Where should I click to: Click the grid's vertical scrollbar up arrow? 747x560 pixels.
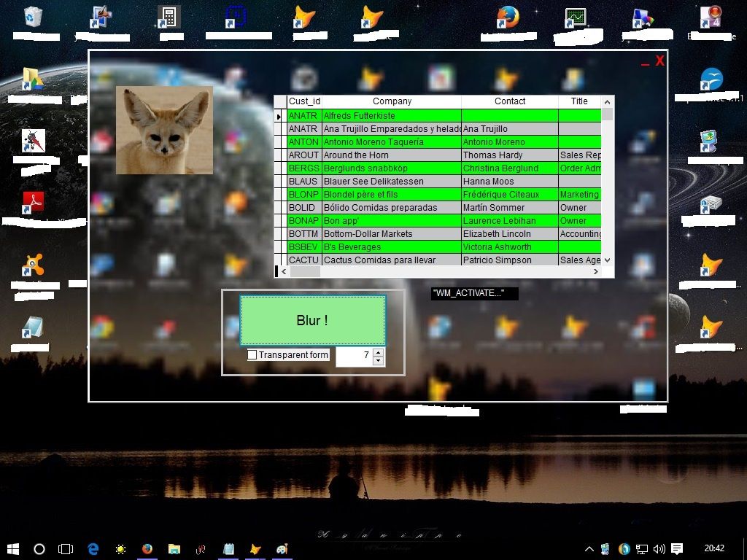[607, 101]
